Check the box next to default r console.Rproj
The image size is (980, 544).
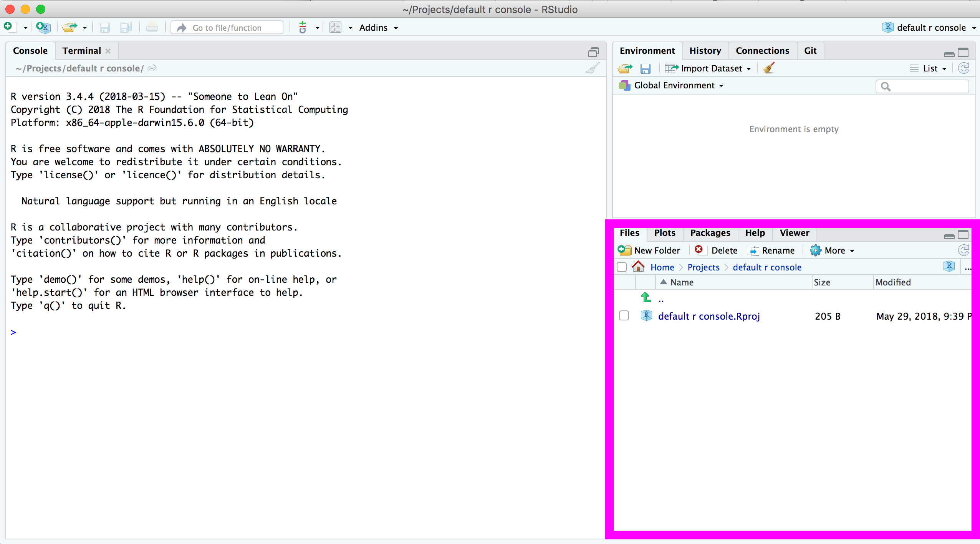tap(624, 316)
